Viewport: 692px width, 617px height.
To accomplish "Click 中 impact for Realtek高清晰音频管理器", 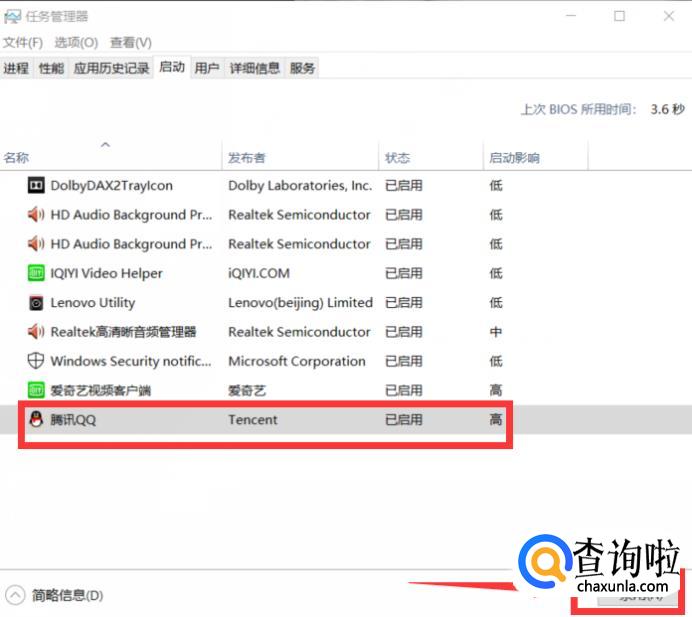I will click(496, 331).
